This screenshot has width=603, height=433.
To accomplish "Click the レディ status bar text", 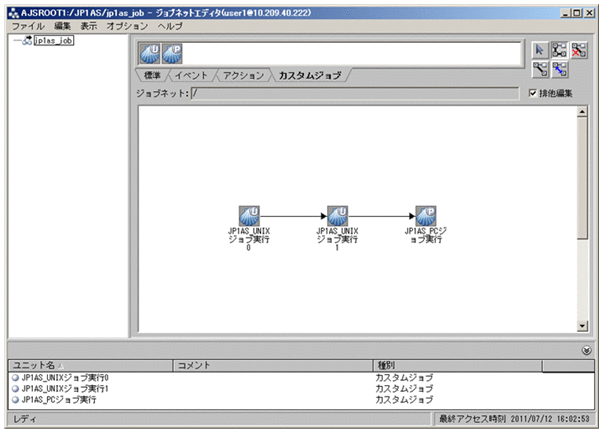I will tap(25, 419).
